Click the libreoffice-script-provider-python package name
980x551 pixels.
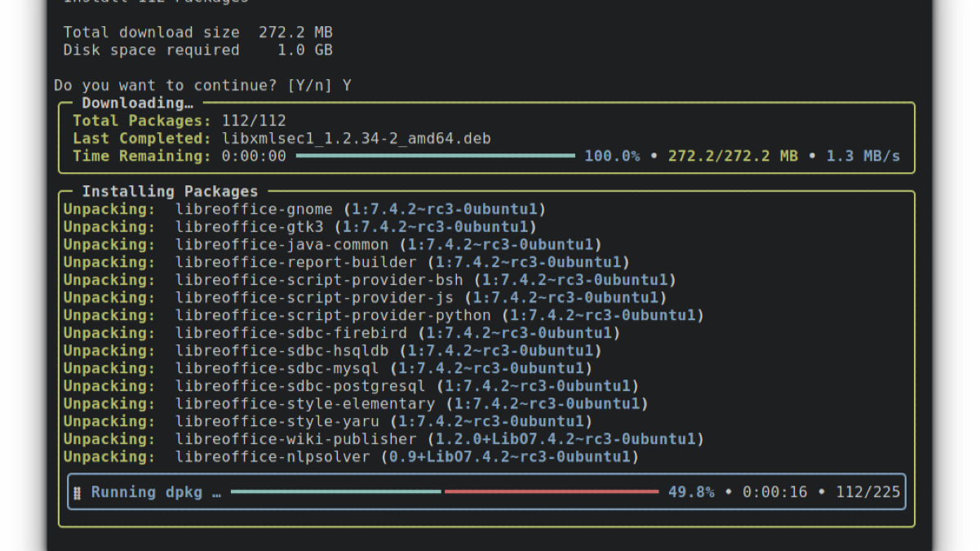pyautogui.click(x=333, y=316)
